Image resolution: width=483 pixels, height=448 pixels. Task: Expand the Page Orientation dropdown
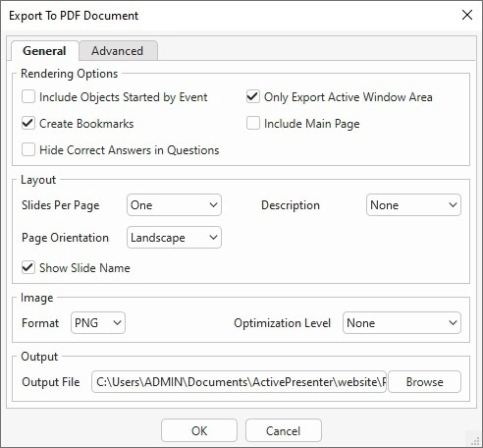(x=174, y=238)
